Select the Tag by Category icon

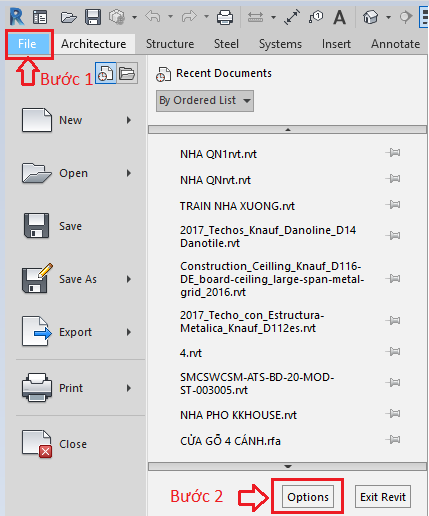[316, 17]
